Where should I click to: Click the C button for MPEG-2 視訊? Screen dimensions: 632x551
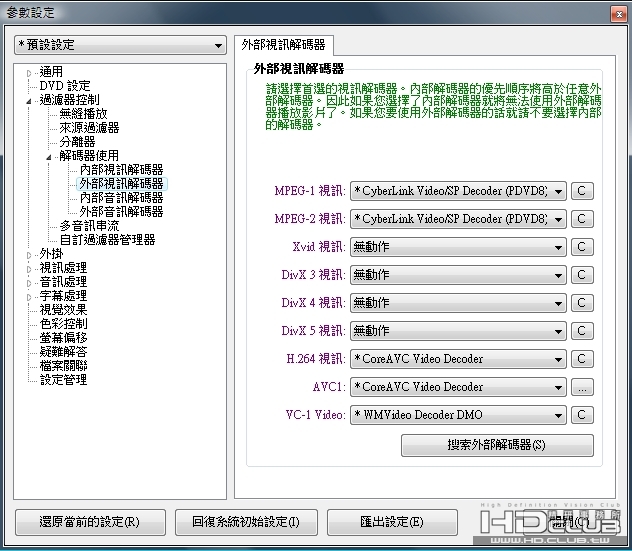point(582,219)
